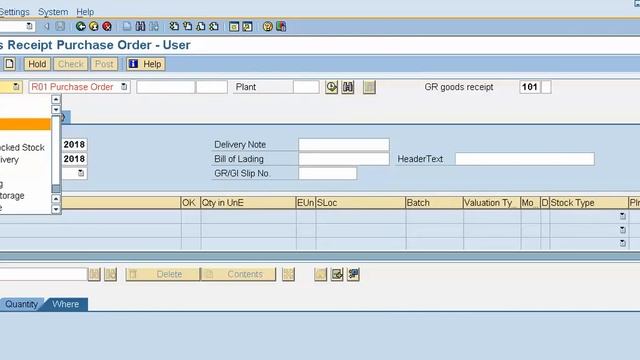Open Stock Type dropdown in third row
This screenshot has width=640, height=360.
[x=622, y=243]
